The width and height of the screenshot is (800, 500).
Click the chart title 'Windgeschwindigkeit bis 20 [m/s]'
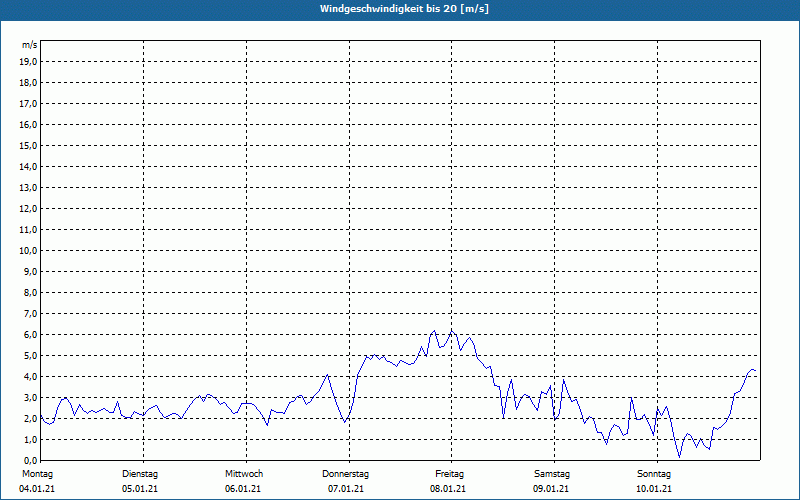click(x=404, y=9)
